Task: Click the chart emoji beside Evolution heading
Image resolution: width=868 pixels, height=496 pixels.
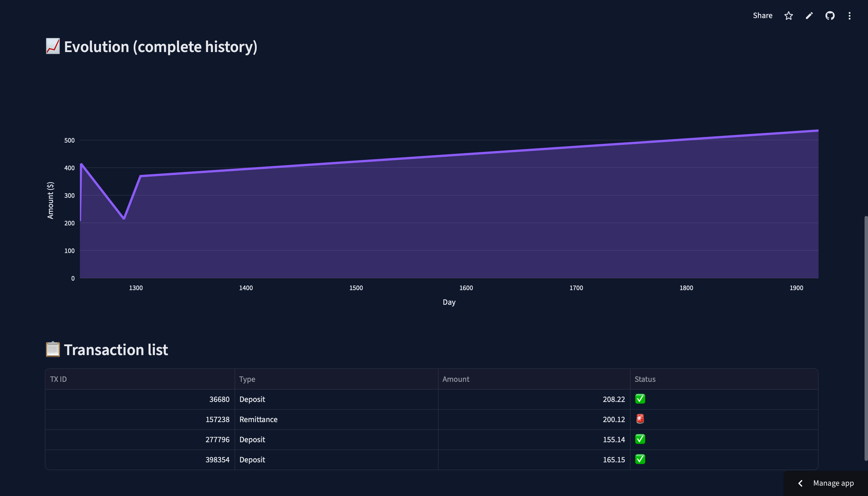Action: (53, 46)
